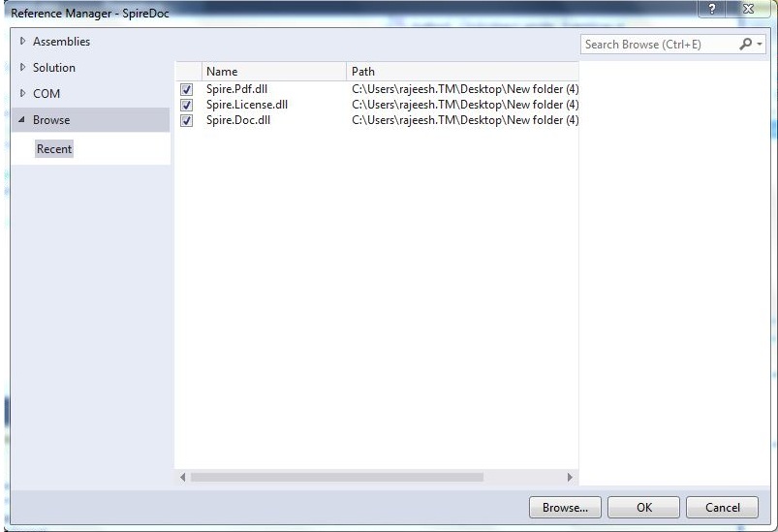Click the Browse... button
This screenshot has width=778, height=532.
pyautogui.click(x=565, y=507)
